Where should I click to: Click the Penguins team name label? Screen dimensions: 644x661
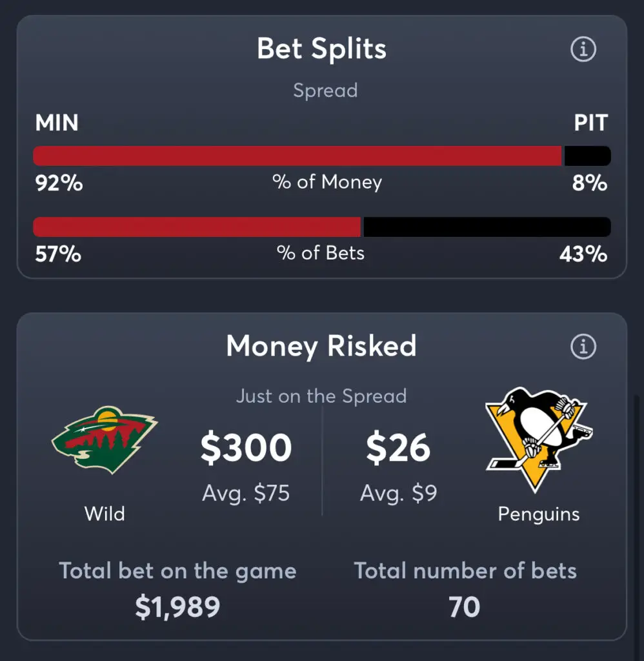coord(539,514)
